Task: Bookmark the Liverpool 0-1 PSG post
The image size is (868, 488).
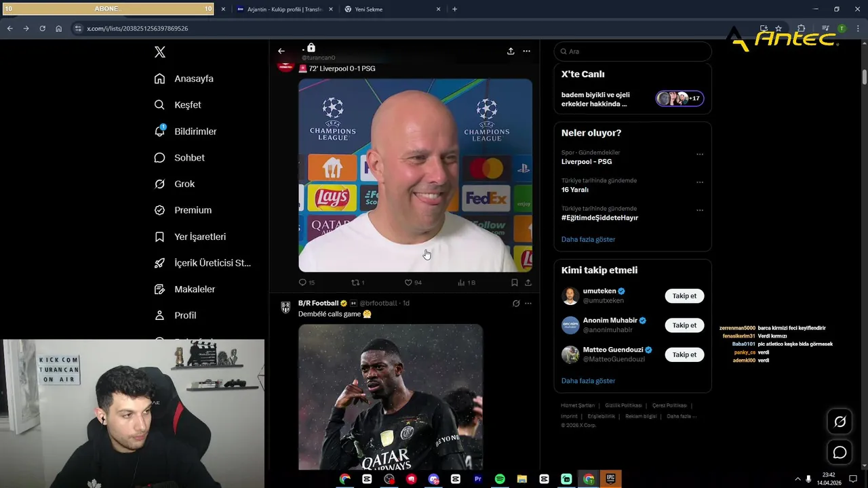Action: (515, 283)
